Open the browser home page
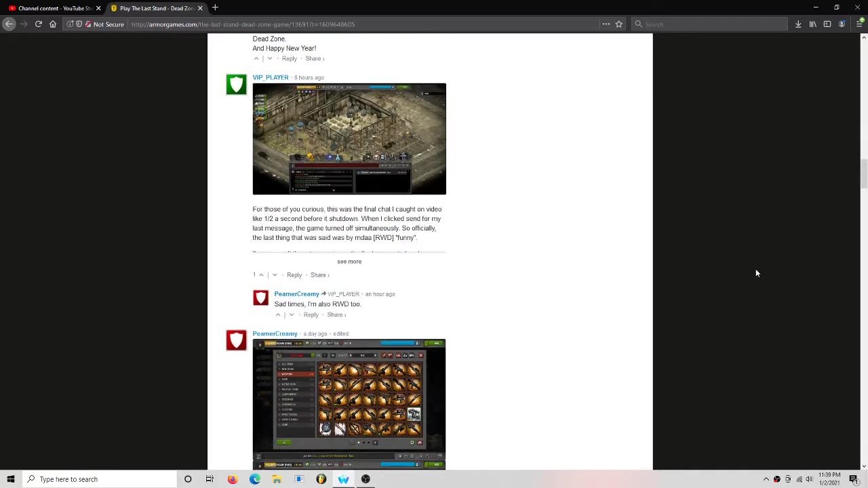Viewport: 868px width, 488px height. 52,24
